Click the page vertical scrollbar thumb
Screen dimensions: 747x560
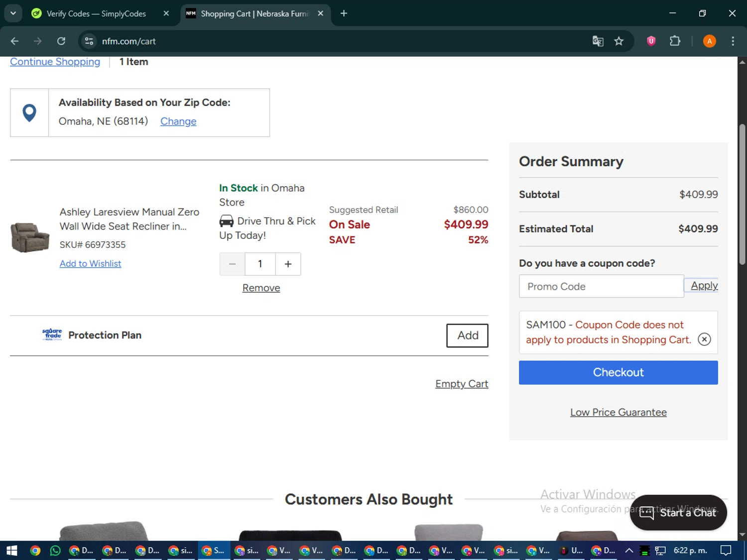[x=742, y=194]
